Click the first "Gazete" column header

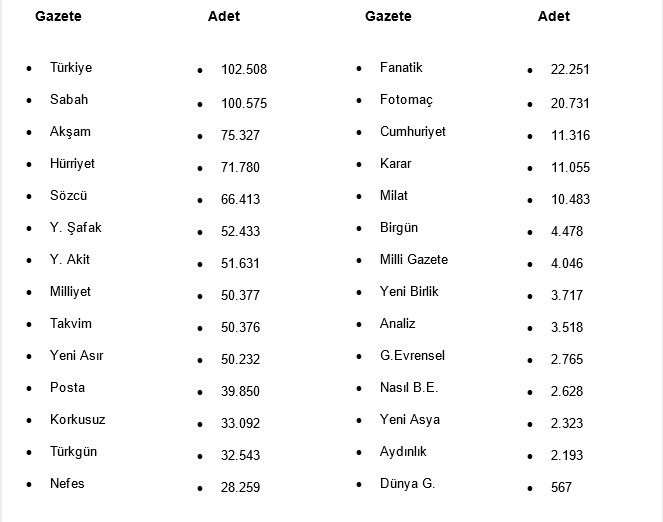pos(58,16)
